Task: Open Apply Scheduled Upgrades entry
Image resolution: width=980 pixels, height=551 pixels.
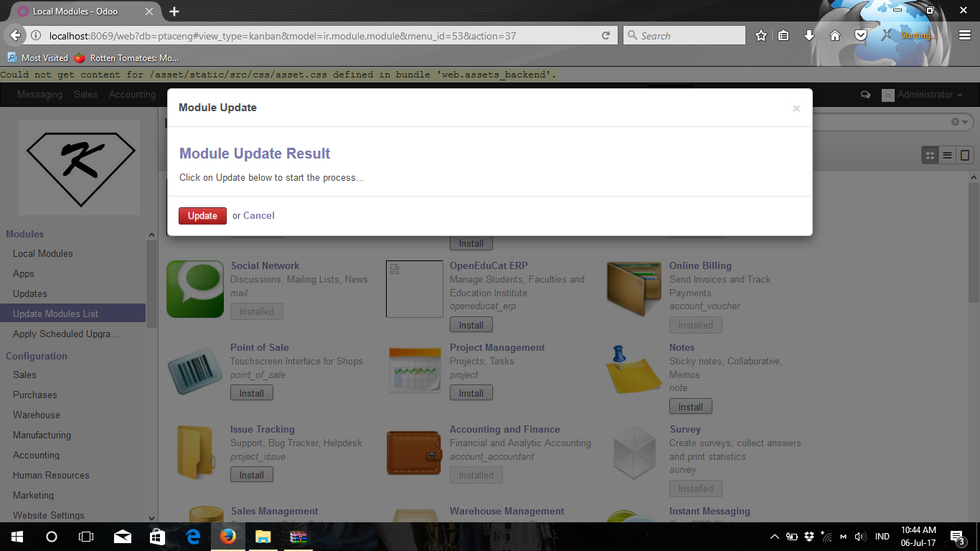Action: pyautogui.click(x=66, y=334)
